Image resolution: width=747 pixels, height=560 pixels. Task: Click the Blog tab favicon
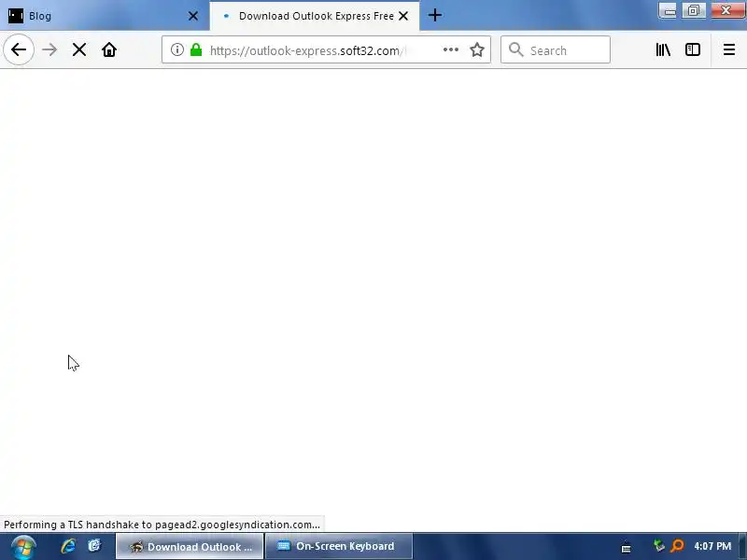[x=16, y=16]
